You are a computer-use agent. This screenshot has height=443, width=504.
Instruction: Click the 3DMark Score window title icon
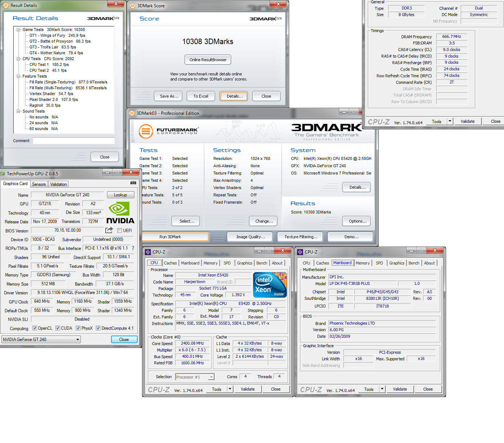[x=133, y=5]
